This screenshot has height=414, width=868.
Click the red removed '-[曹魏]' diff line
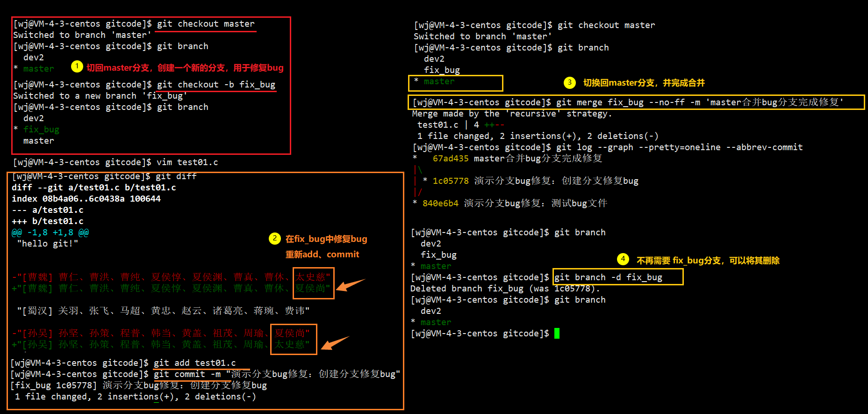tap(171, 277)
